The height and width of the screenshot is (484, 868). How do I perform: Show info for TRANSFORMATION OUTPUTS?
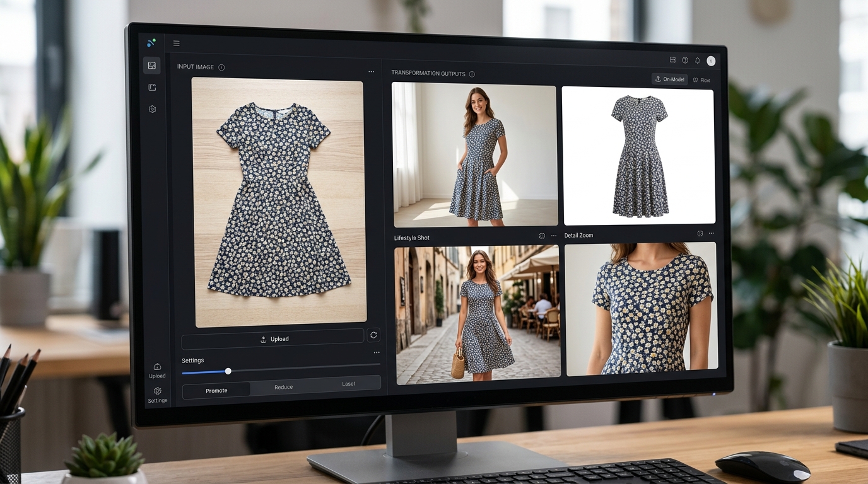pos(472,74)
